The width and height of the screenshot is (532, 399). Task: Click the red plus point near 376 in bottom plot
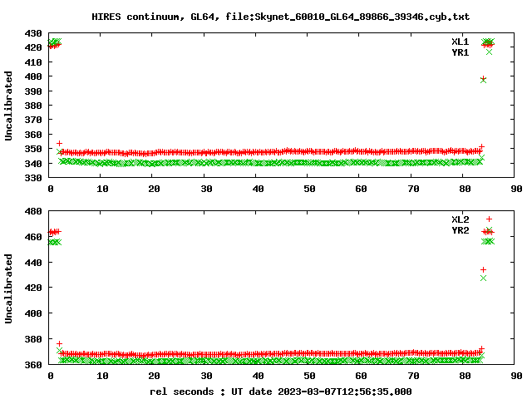(x=59, y=344)
